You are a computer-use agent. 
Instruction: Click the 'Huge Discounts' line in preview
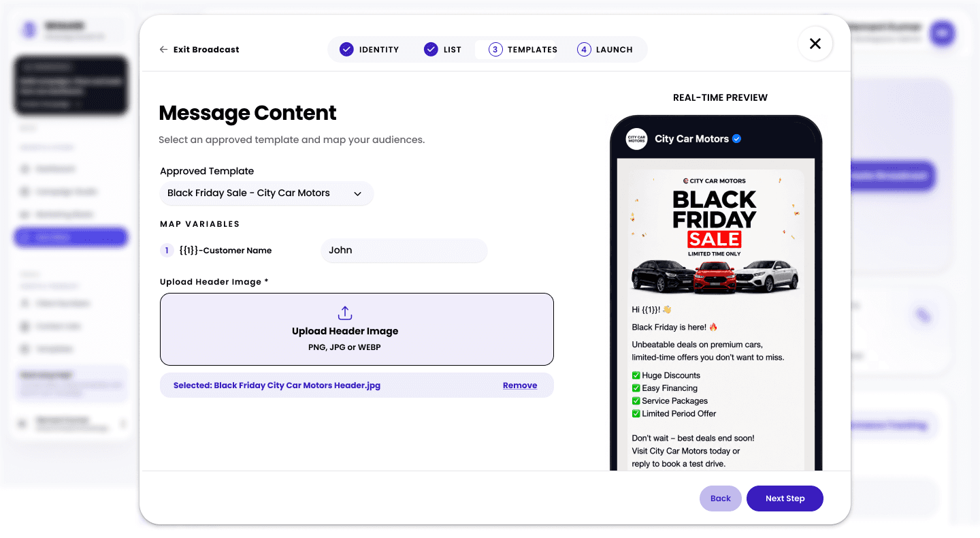(666, 375)
